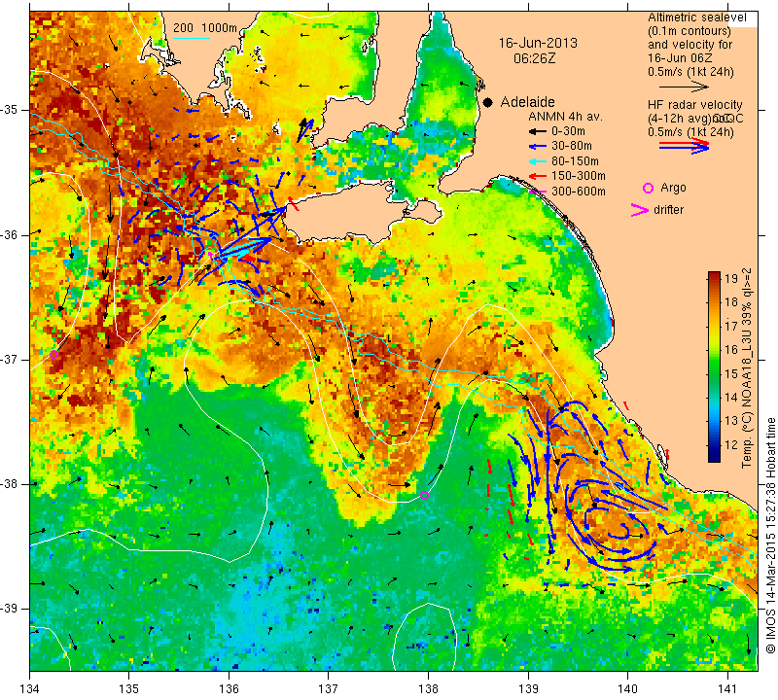The image size is (778, 700).
Task: Click the dark blue bottom of the color bar
Action: tap(714, 457)
